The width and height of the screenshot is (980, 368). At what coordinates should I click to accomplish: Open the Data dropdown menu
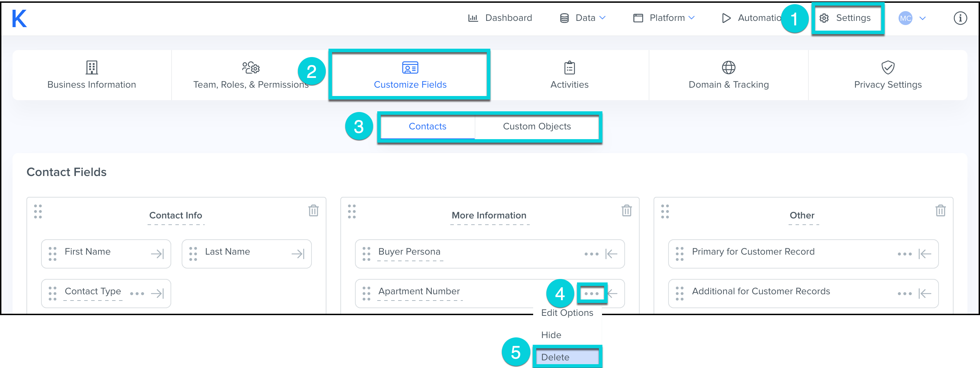tap(583, 18)
